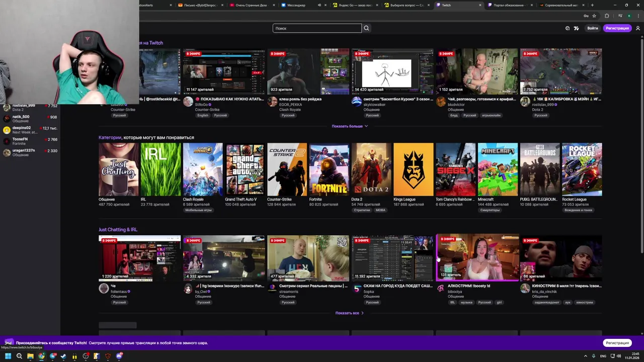The width and height of the screenshot is (644, 362).
Task: Open TooseFN channel avatar in sidebar
Action: coord(7,141)
